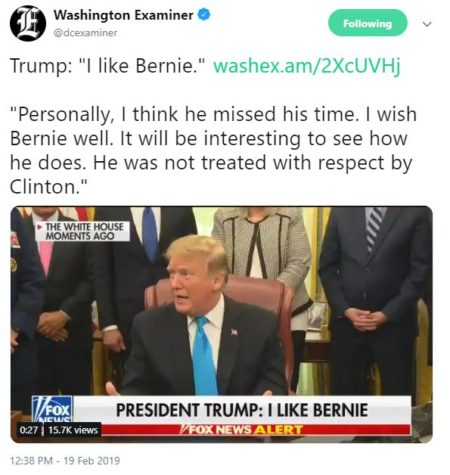This screenshot has height=475, width=450.
Task: Open the @dcexaminer handle
Action: point(85,33)
